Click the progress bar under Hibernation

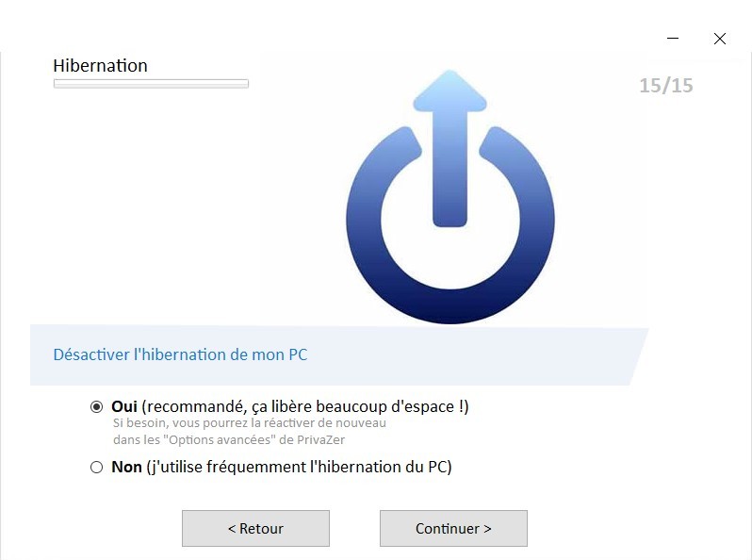[x=151, y=84]
